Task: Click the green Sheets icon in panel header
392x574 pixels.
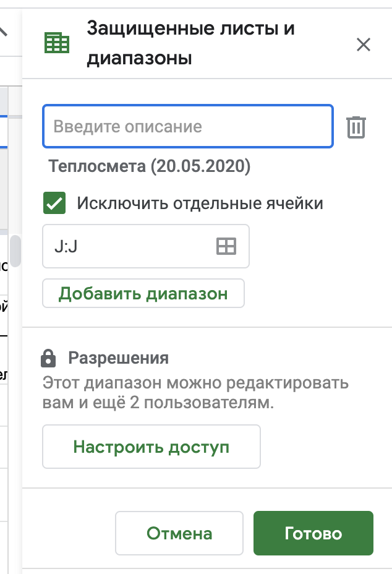Action: click(57, 43)
